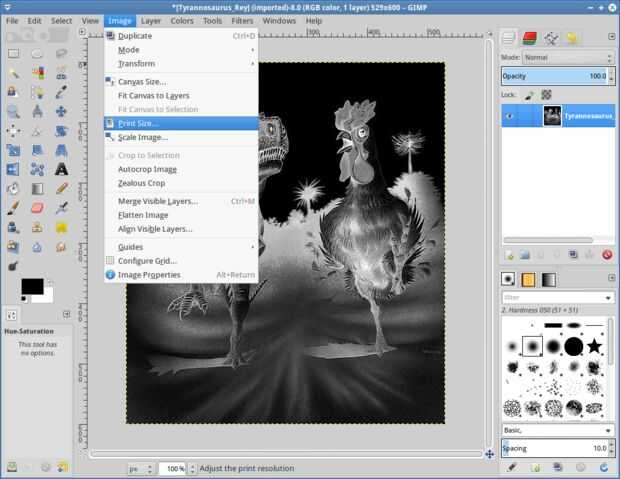Open the px unit selector in status bar
The height and width of the screenshot is (479, 620).
[140, 469]
